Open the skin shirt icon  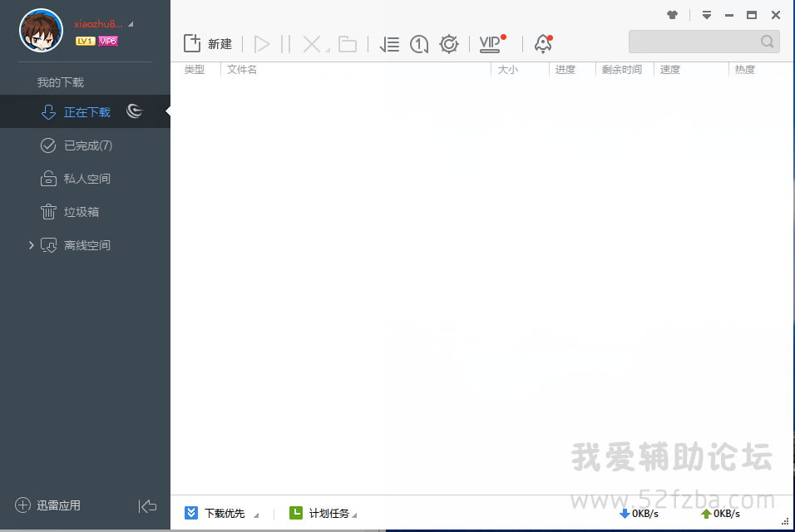point(672,15)
